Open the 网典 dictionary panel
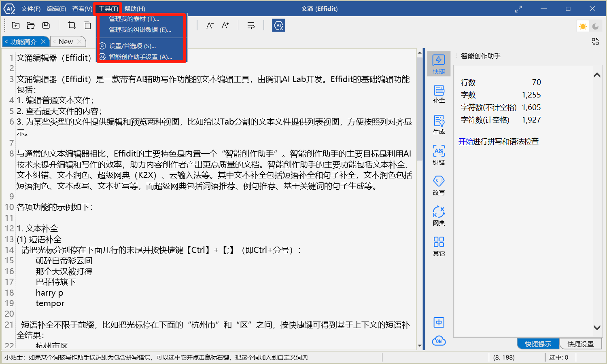Screen dimensions: 607x364 click(x=439, y=216)
